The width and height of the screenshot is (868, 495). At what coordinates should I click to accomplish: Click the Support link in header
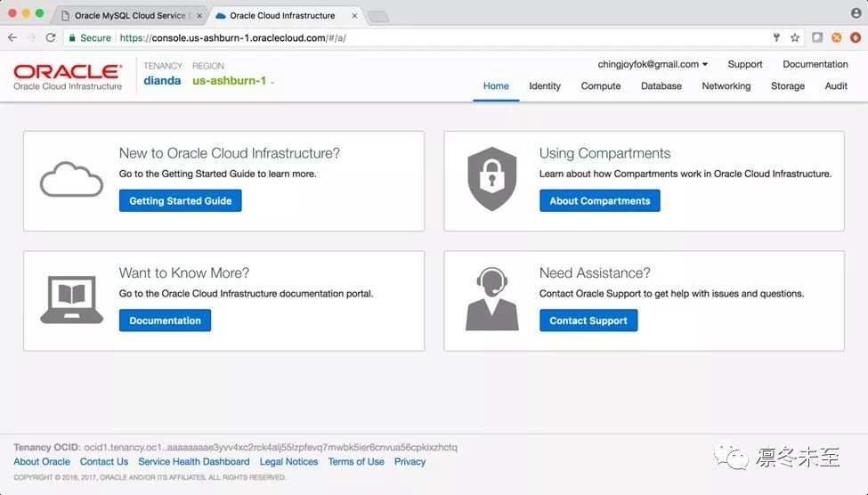point(744,64)
